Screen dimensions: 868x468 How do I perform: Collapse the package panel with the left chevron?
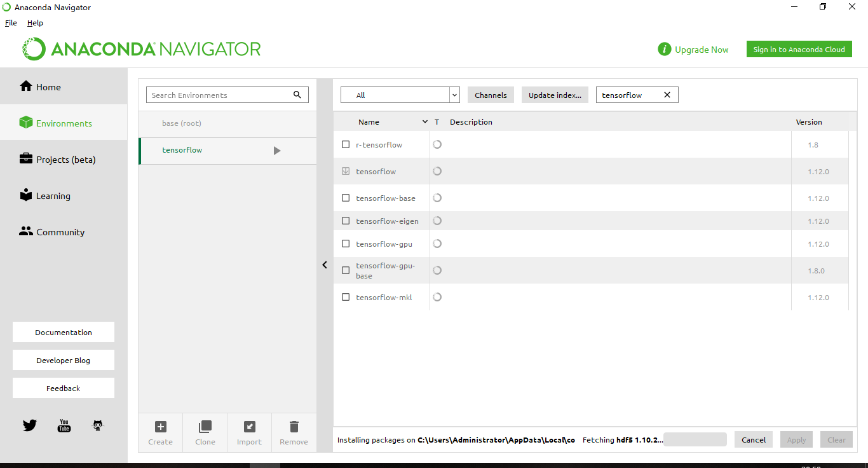click(x=325, y=265)
